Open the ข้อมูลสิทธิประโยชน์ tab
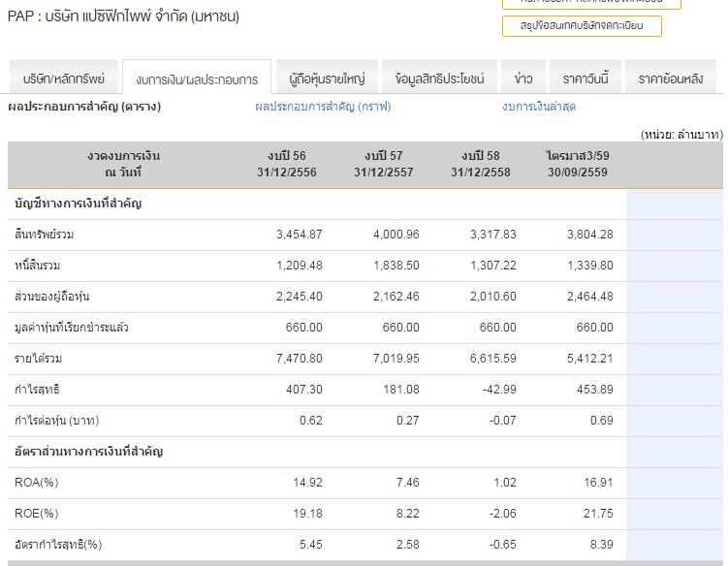728x566 pixels. point(439,78)
